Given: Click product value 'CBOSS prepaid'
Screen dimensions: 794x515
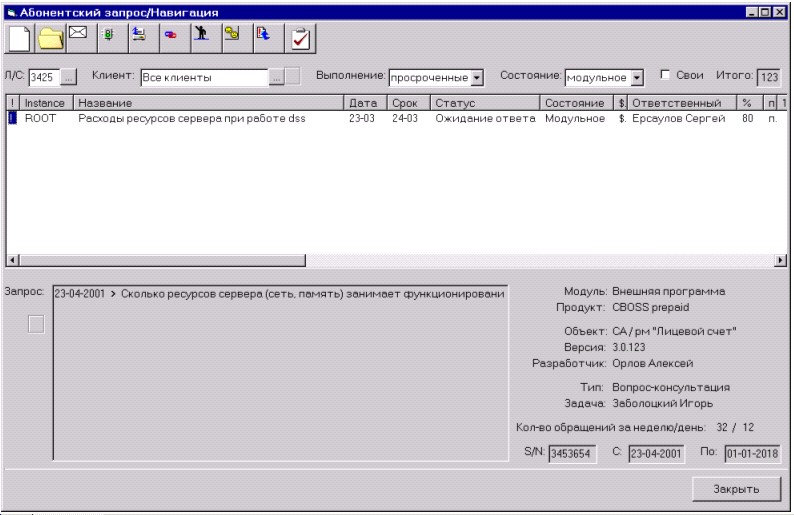Looking at the screenshot, I should coord(651,307).
